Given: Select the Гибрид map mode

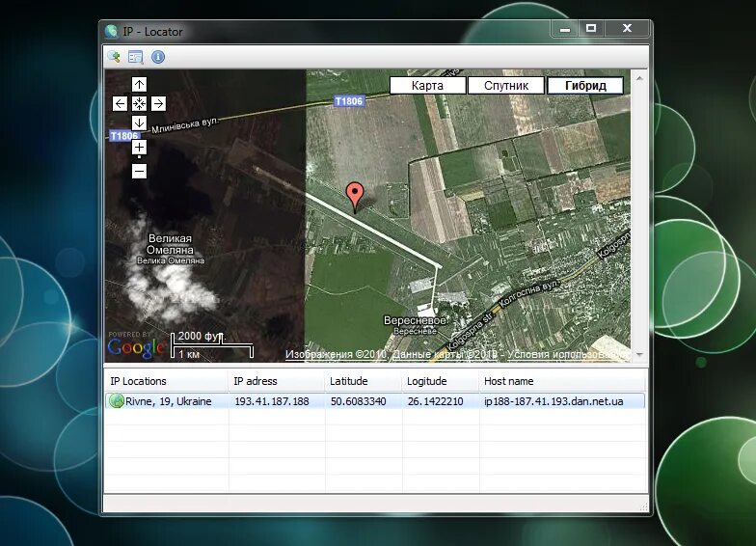Looking at the screenshot, I should pos(585,85).
